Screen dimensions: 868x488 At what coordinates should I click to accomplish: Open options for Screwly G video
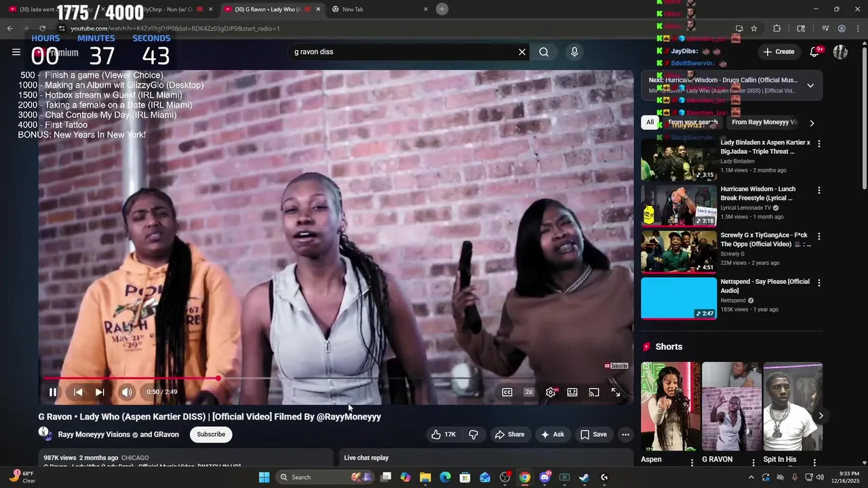tap(818, 237)
